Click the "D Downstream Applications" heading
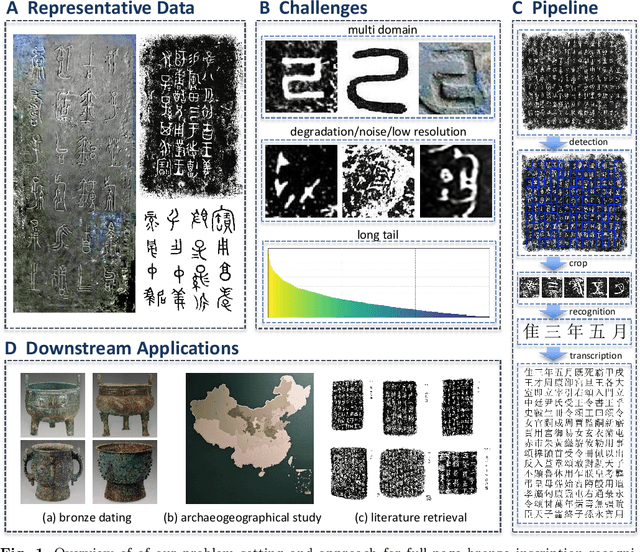Image resolution: width=640 pixels, height=552 pixels. tap(124, 348)
